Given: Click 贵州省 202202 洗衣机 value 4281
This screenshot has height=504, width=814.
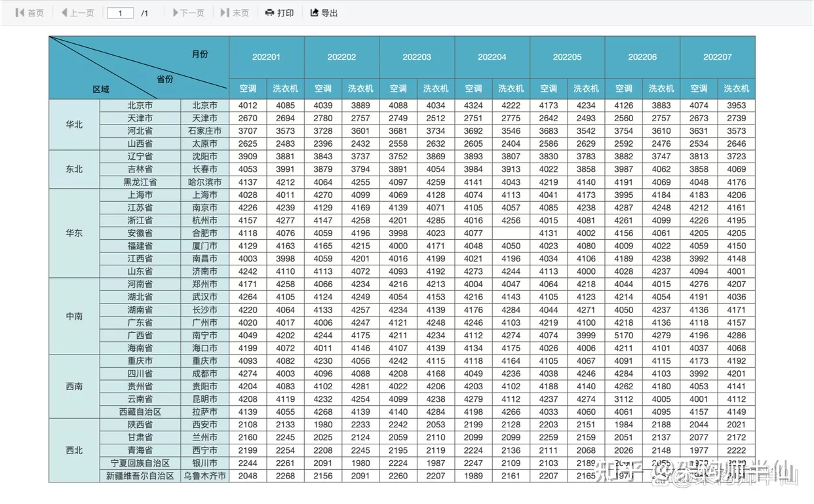Looking at the screenshot, I should [x=360, y=387].
